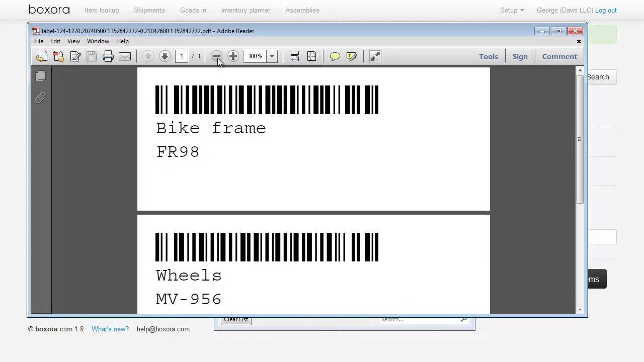This screenshot has height=362, width=644.
Task: Click the 'FR98' code text
Action: click(x=178, y=151)
